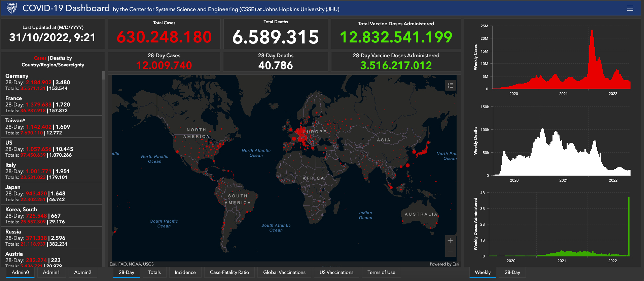Image resolution: width=644 pixels, height=281 pixels.
Task: Open the Case-Fatality Ratio tab
Action: point(229,272)
